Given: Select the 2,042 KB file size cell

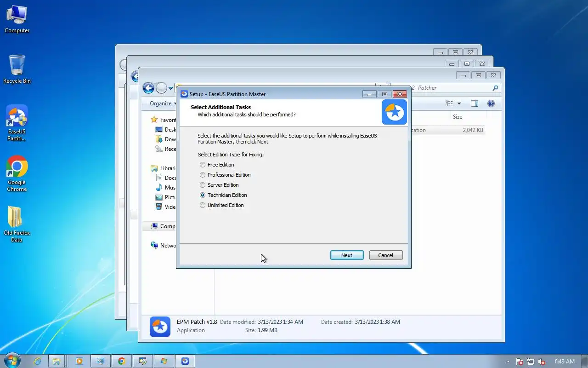Looking at the screenshot, I should coord(473,130).
